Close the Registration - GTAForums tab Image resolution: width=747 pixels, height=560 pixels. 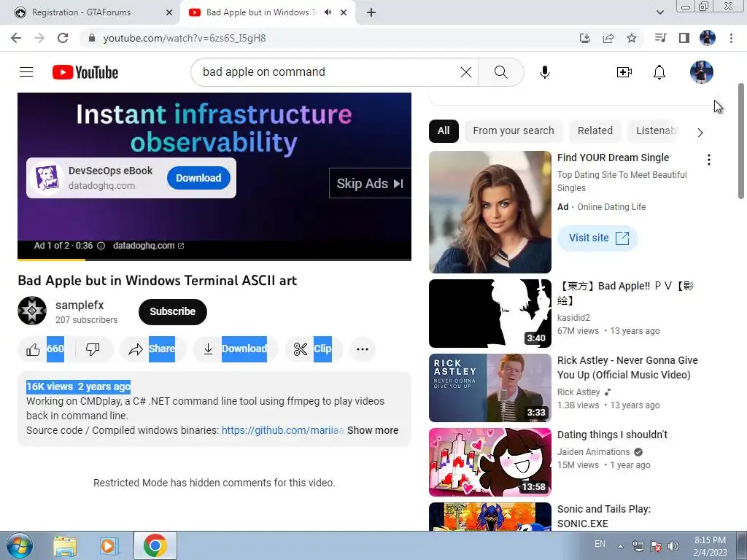coord(169,12)
